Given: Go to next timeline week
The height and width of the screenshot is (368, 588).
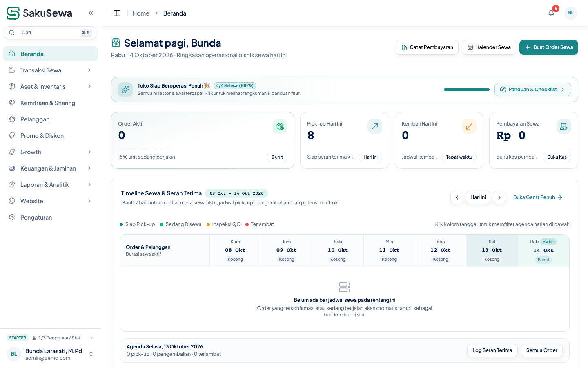Looking at the screenshot, I should [499, 197].
